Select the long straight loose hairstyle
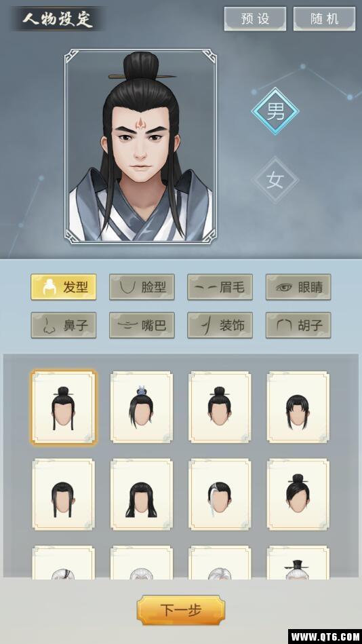The width and height of the screenshot is (362, 644). (142, 495)
